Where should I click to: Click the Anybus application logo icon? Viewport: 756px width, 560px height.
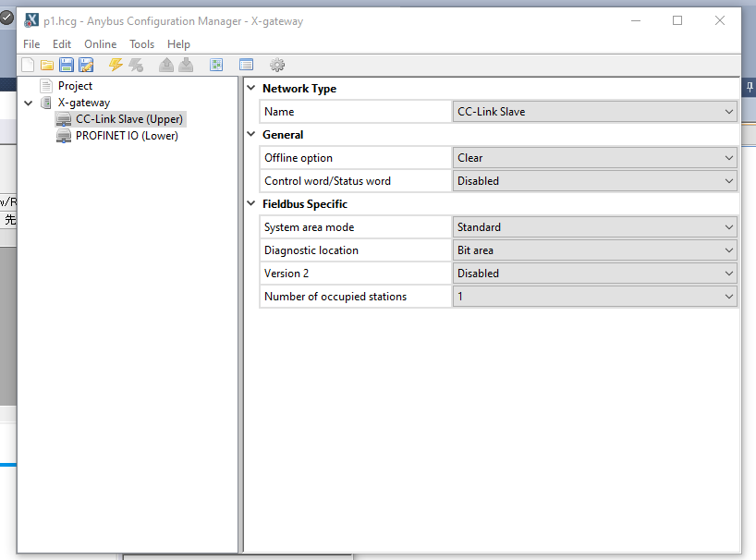(31, 20)
